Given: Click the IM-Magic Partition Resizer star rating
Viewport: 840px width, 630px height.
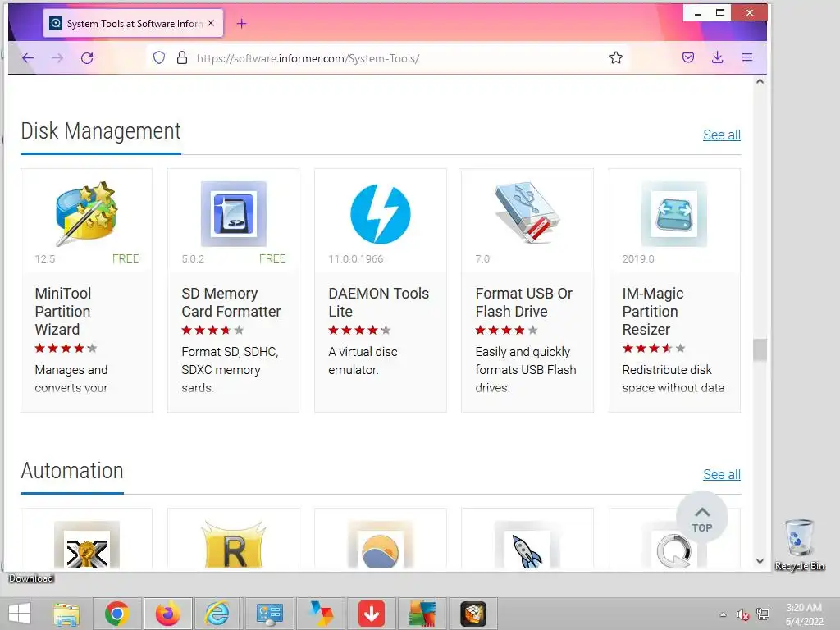Looking at the screenshot, I should click(x=654, y=349).
